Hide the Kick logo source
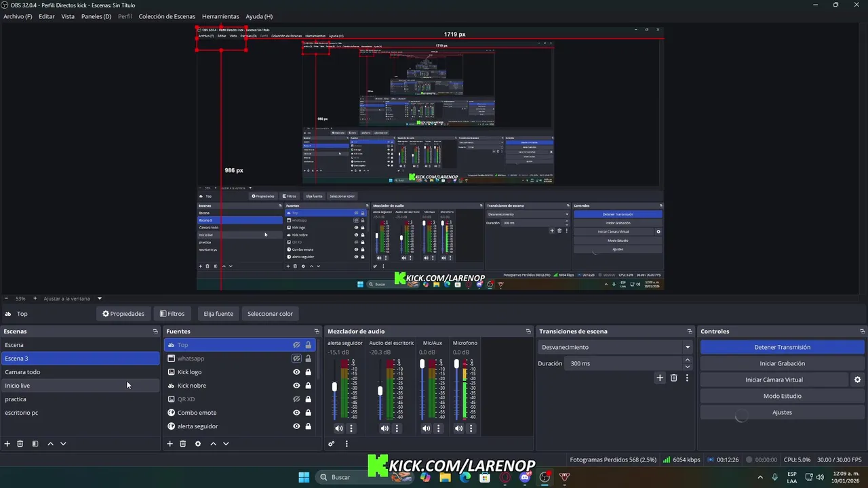Viewport: 868px width, 488px height. [296, 372]
